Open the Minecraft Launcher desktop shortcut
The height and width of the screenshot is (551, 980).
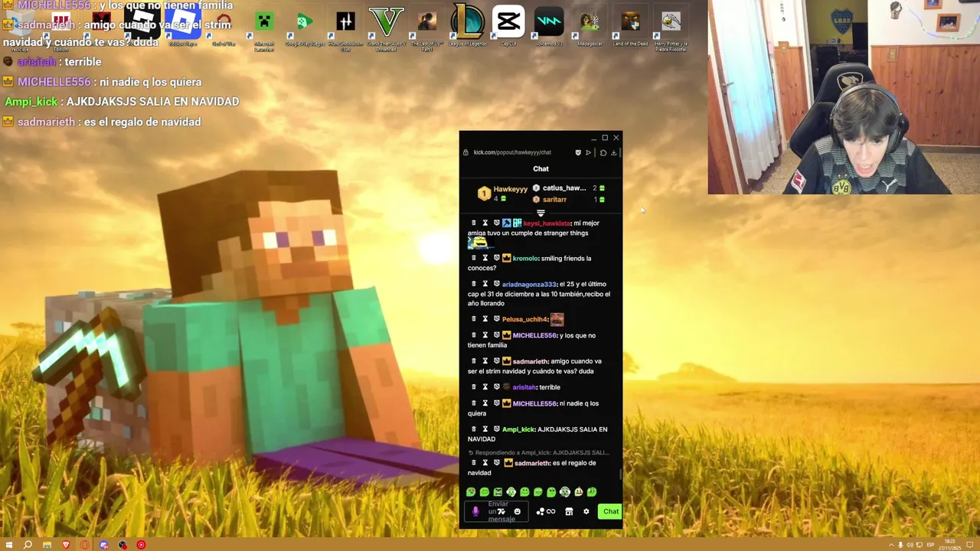[264, 28]
